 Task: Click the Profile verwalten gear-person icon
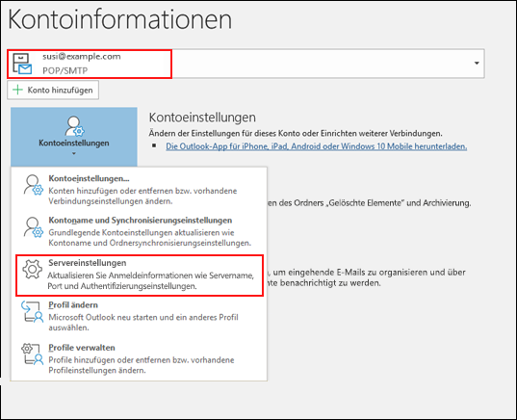click(33, 354)
